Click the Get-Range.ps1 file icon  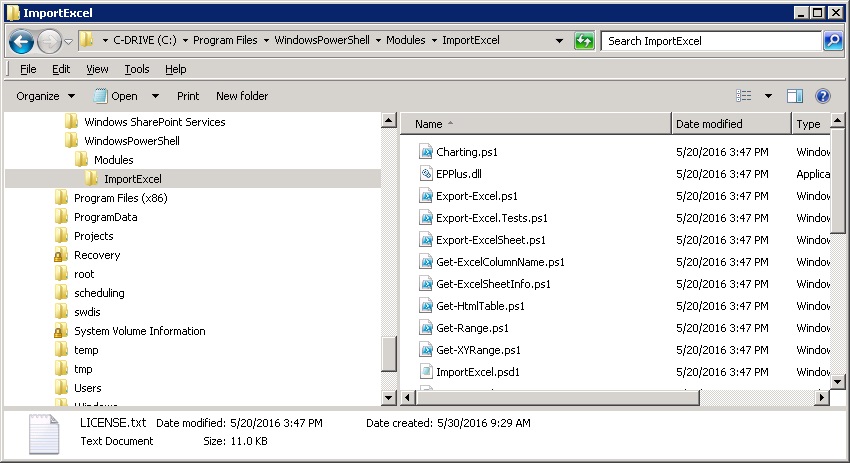tap(426, 327)
